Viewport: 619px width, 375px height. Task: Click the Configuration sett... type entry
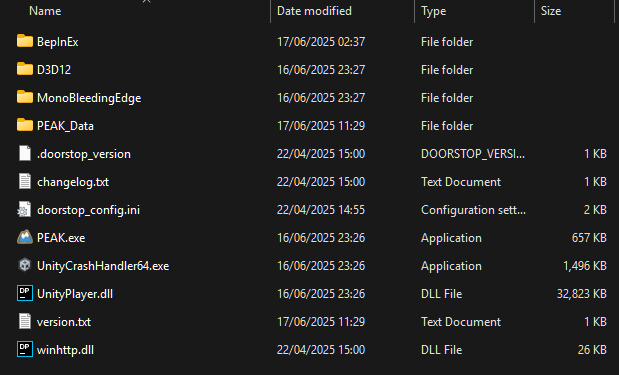473,210
